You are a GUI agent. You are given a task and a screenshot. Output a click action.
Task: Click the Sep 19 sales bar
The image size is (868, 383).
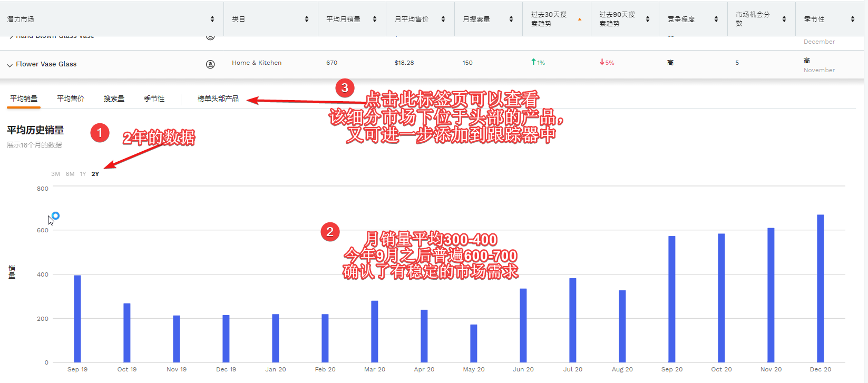point(77,319)
